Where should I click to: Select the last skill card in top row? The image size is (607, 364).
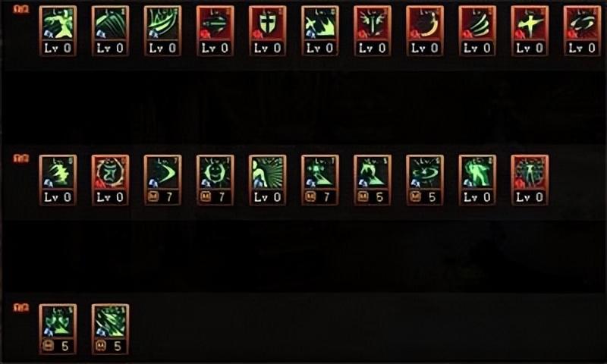point(582,31)
